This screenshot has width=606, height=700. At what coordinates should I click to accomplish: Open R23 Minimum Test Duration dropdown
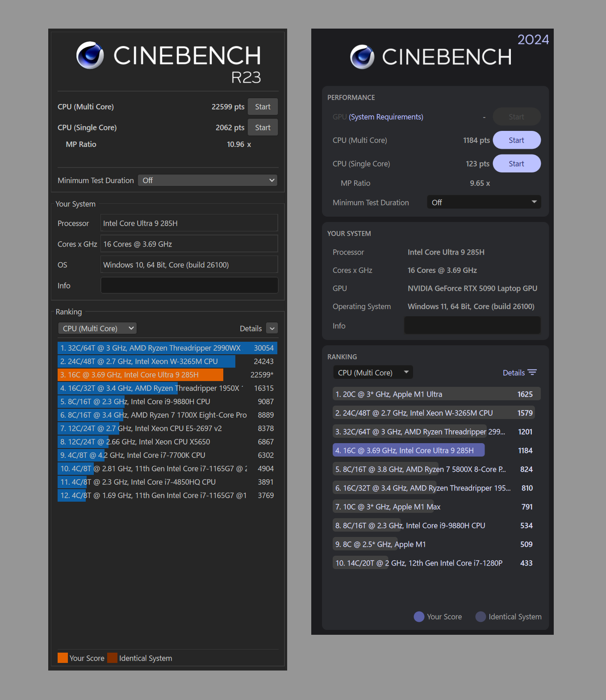[208, 180]
